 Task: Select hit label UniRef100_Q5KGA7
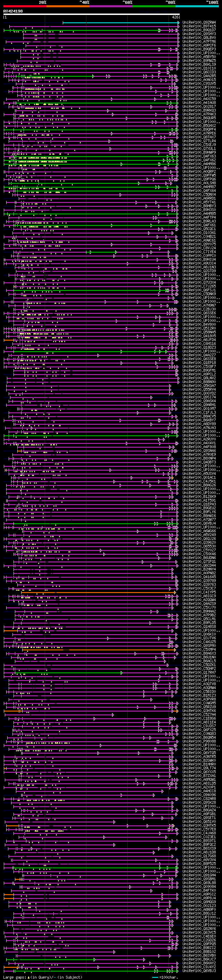(199, 386)
